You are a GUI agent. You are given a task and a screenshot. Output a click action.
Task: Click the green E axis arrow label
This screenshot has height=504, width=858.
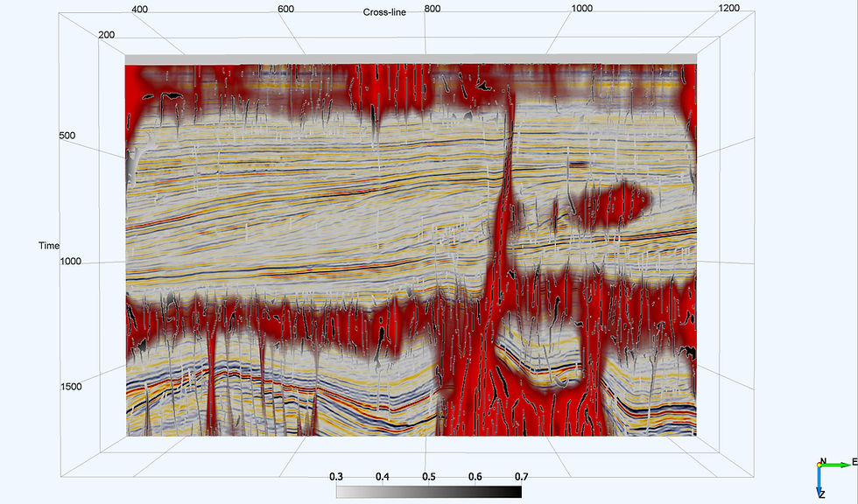click(x=854, y=463)
